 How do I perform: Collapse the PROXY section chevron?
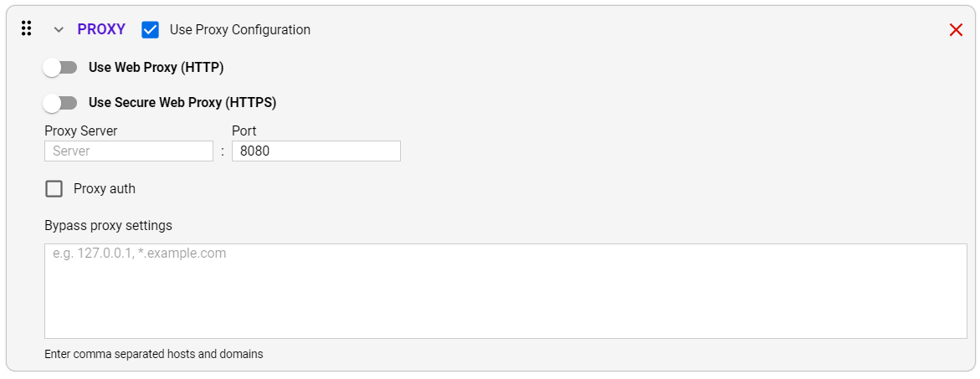[59, 29]
